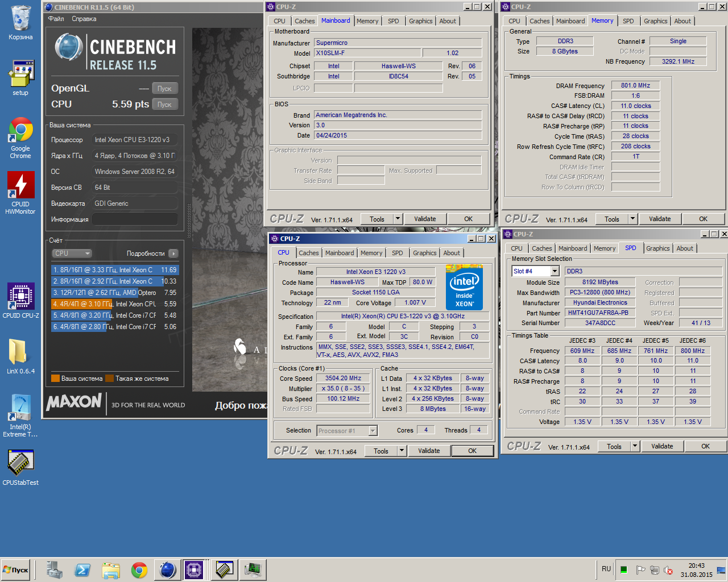Screen dimensions: 728x582
Task: Open the Tools dropdown arrow in the Mainboard CPU-Z
Action: [398, 219]
